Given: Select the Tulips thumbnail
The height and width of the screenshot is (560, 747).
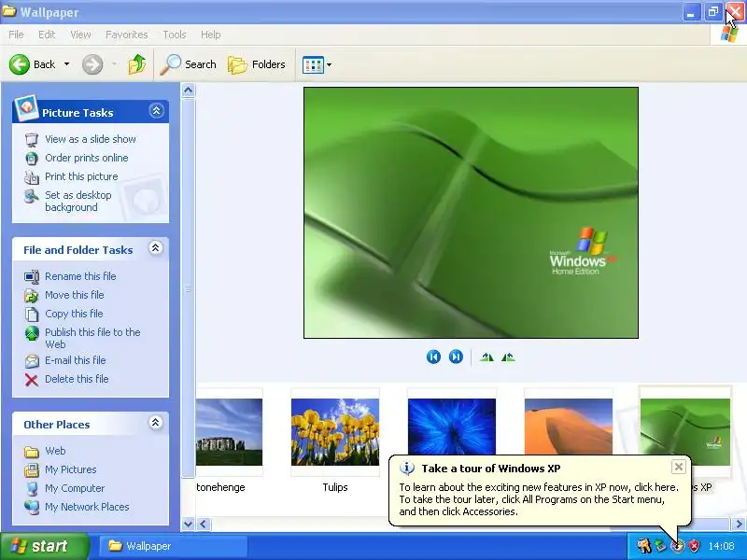Looking at the screenshot, I should pyautogui.click(x=335, y=432).
